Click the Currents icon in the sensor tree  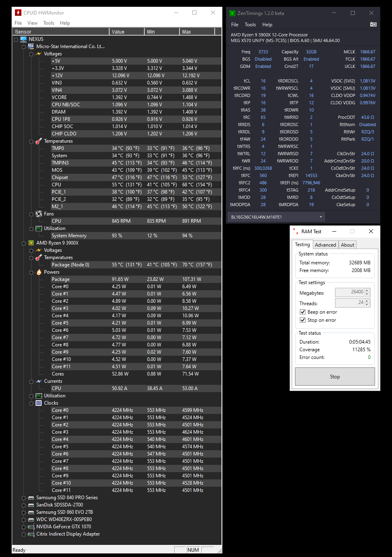(39, 381)
